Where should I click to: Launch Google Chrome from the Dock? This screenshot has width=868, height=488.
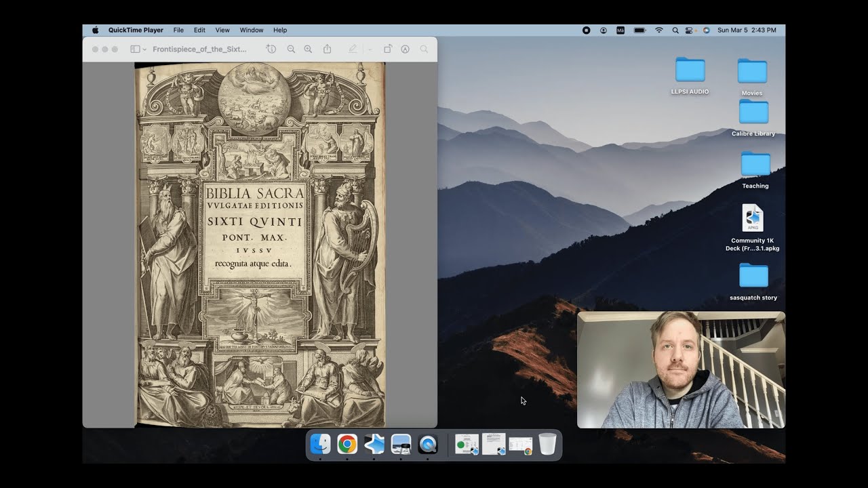pyautogui.click(x=347, y=444)
